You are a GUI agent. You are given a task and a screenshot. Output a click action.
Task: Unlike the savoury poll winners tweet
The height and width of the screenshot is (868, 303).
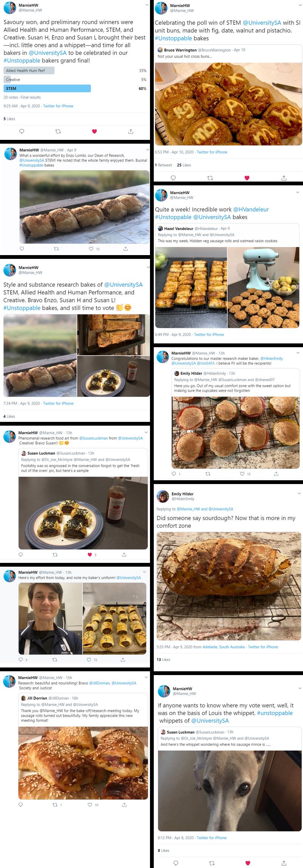[94, 132]
